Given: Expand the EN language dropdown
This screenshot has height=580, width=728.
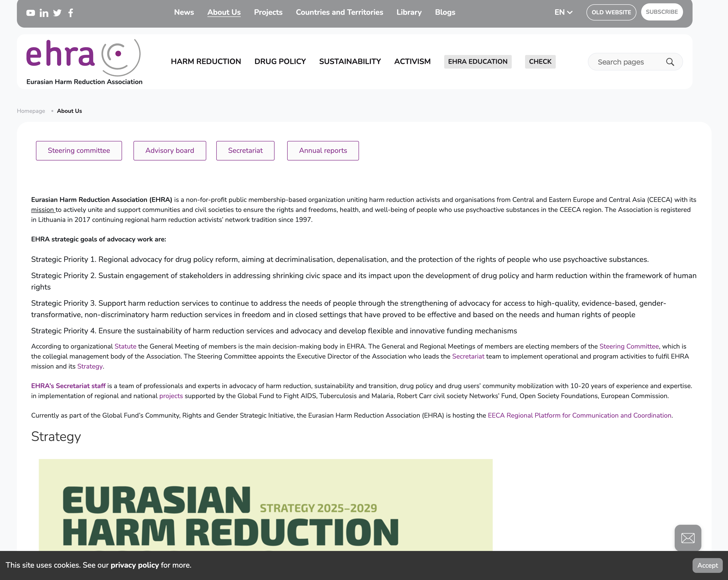Looking at the screenshot, I should pos(563,12).
